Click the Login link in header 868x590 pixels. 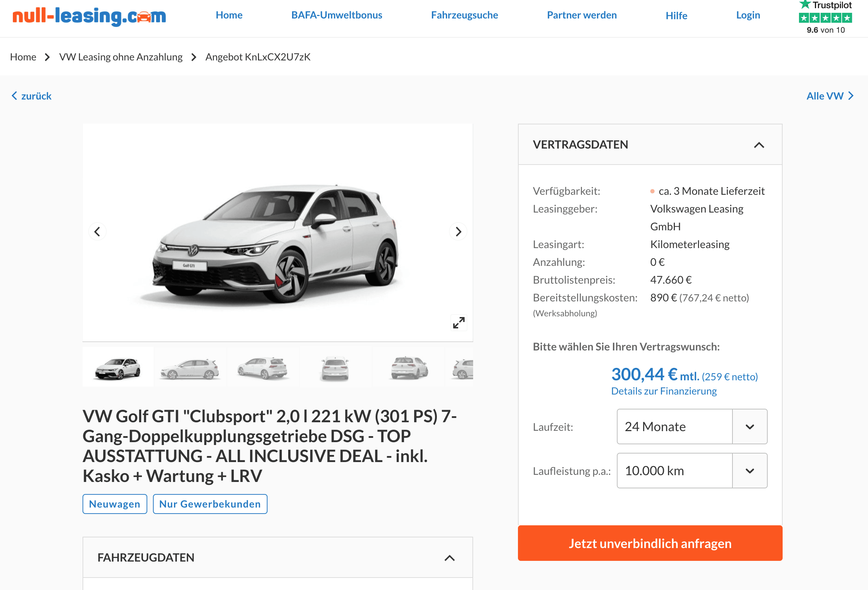[748, 15]
